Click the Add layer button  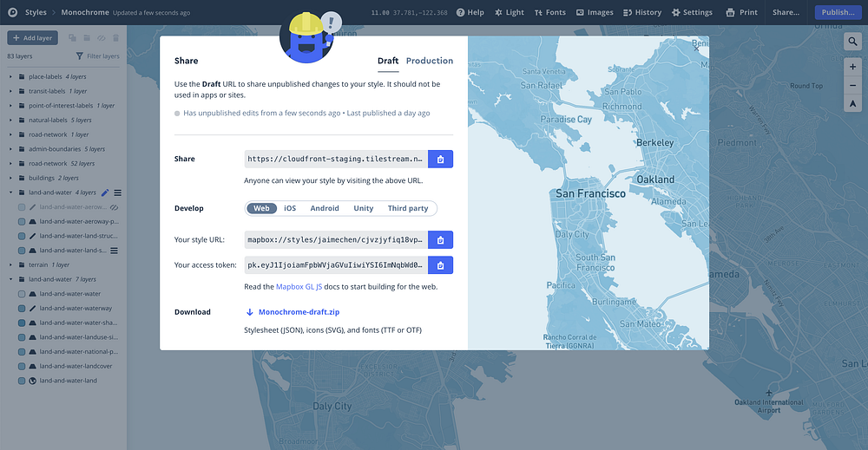click(x=33, y=37)
